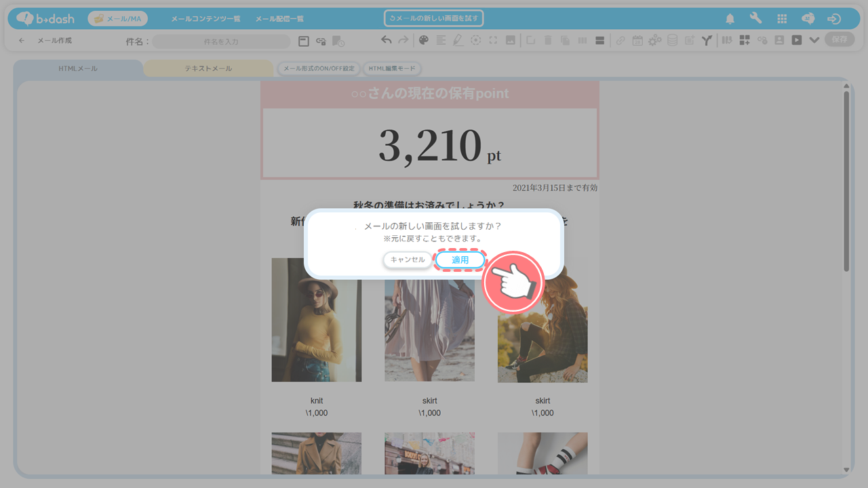
Task: Switch to HTML編集モード
Action: coord(392,68)
